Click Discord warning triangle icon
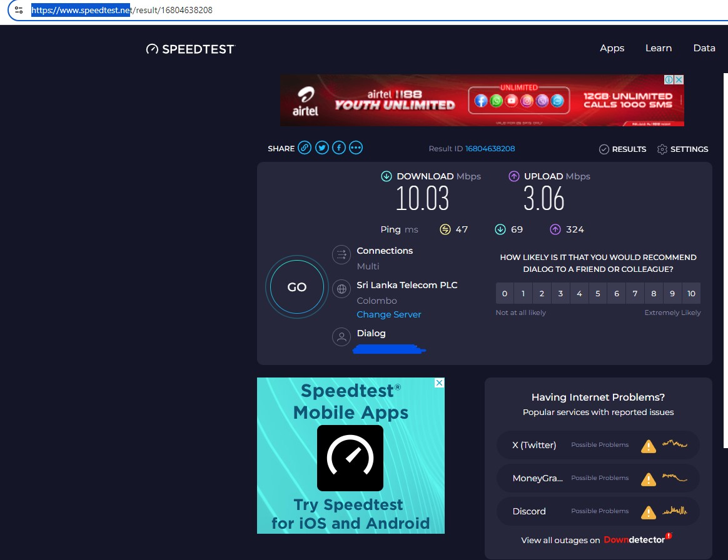Viewport: 728px width, 560px height. pyautogui.click(x=648, y=512)
